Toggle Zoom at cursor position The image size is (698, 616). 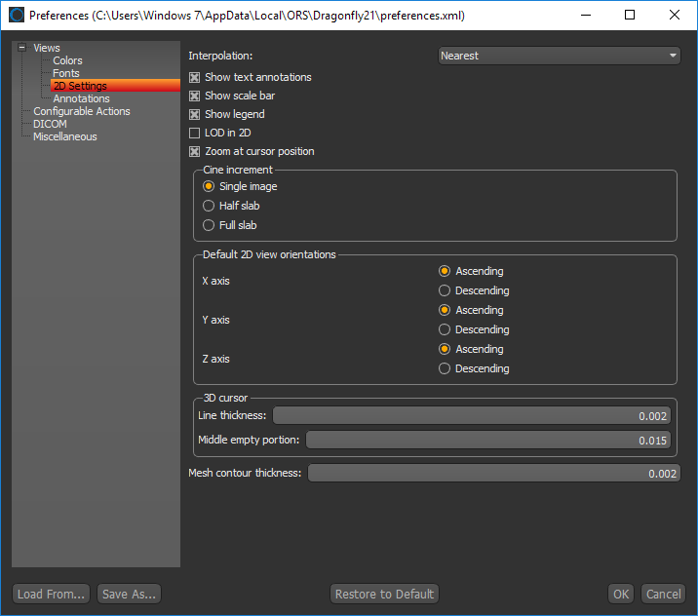point(195,151)
